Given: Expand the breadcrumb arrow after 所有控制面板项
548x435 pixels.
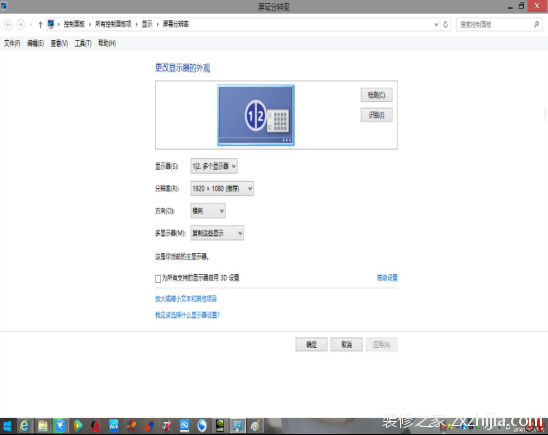Looking at the screenshot, I should tap(136, 24).
